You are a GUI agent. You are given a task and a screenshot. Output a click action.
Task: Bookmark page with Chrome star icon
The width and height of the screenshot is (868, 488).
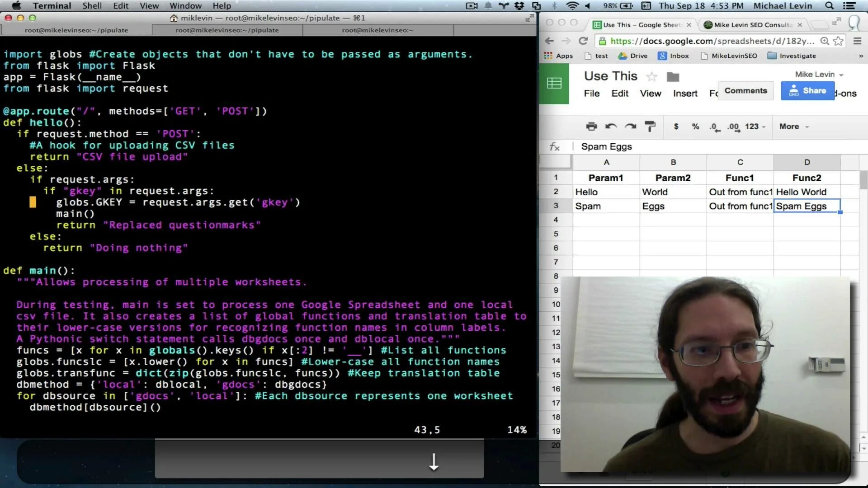click(838, 41)
